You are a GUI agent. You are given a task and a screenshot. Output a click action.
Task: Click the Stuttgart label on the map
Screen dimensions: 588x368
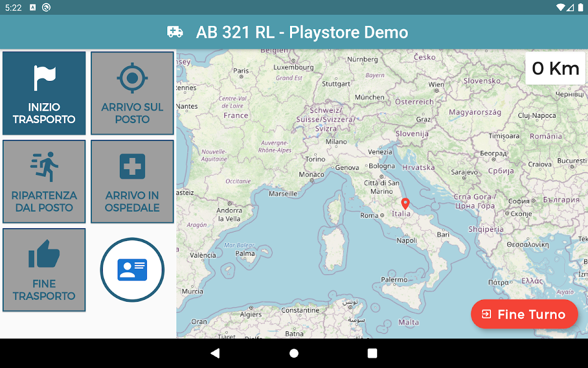[336, 84]
